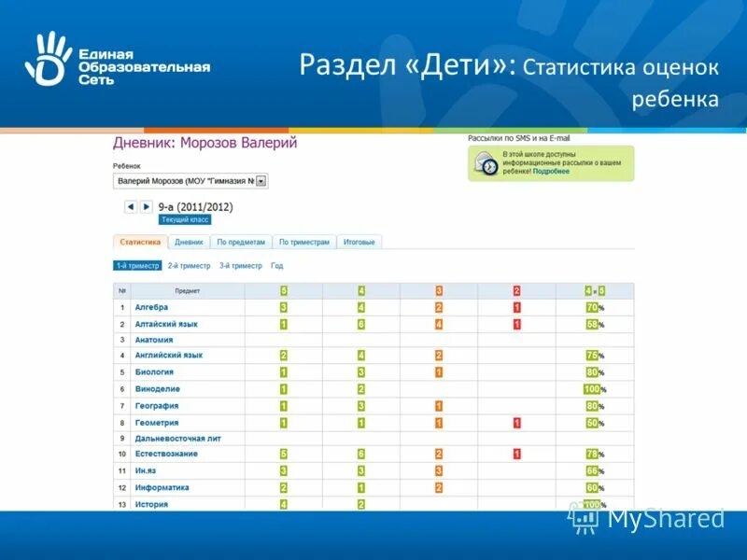Open the Алгебра subject
The width and height of the screenshot is (747, 560).
tap(151, 307)
